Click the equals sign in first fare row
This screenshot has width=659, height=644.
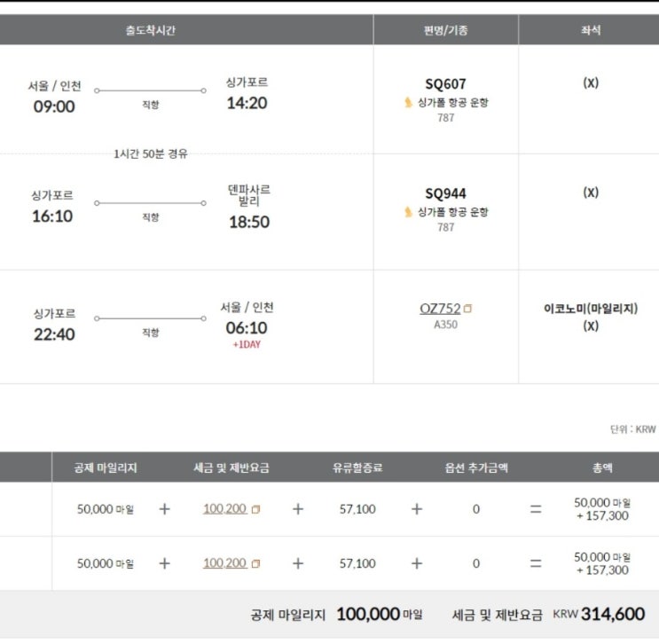pos(535,509)
